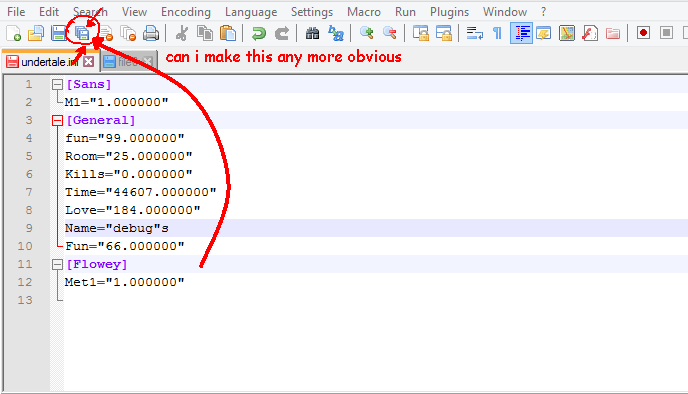Click the Print icon in toolbar
Image resolution: width=688 pixels, height=394 pixels.
pos(151,33)
